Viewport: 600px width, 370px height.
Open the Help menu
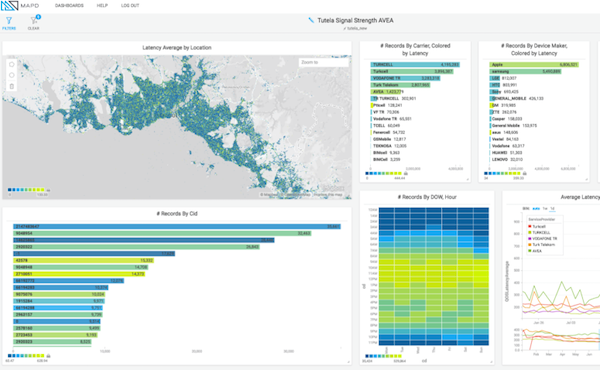pyautogui.click(x=102, y=5)
